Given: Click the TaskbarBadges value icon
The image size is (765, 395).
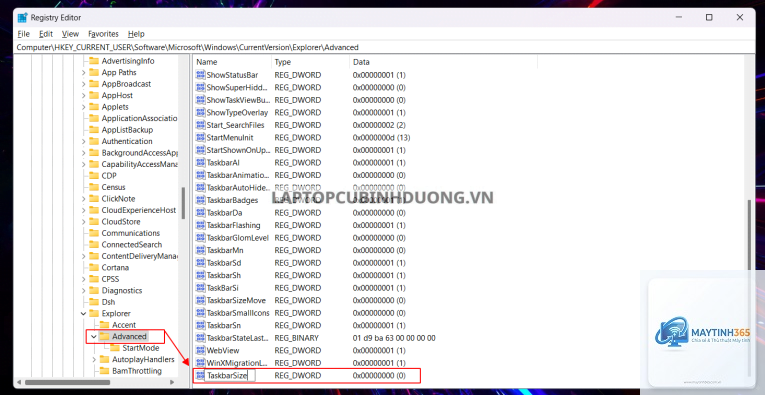Looking at the screenshot, I should click(200, 200).
